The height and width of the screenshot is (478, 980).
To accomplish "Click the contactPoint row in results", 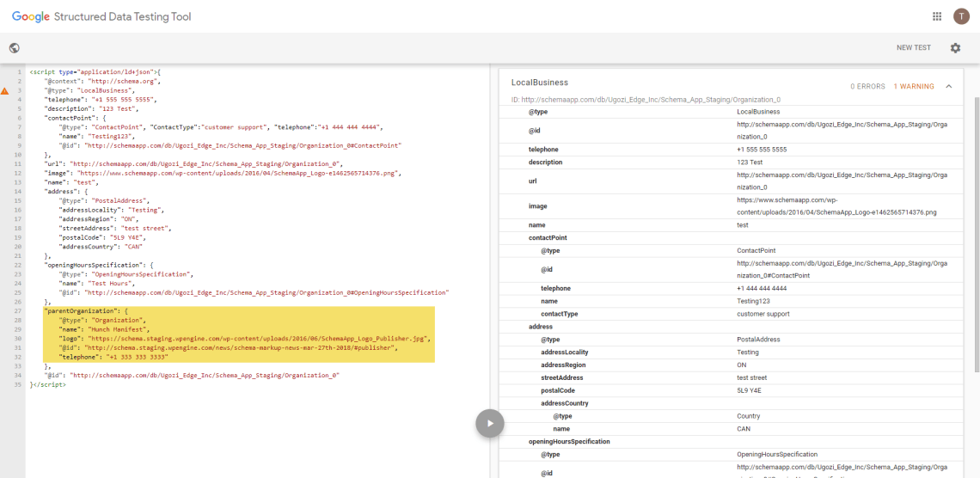I will click(x=732, y=237).
